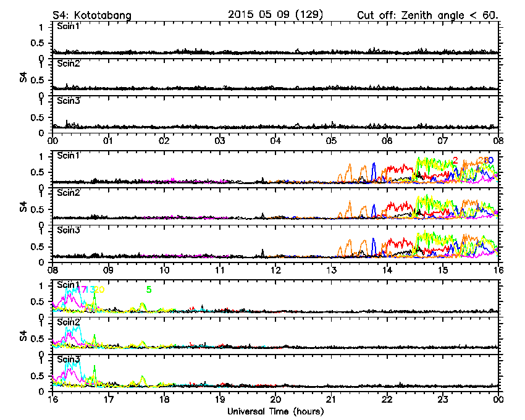Click hour tick "02" on the top axis
The height and width of the screenshot is (420, 525).
point(164,141)
